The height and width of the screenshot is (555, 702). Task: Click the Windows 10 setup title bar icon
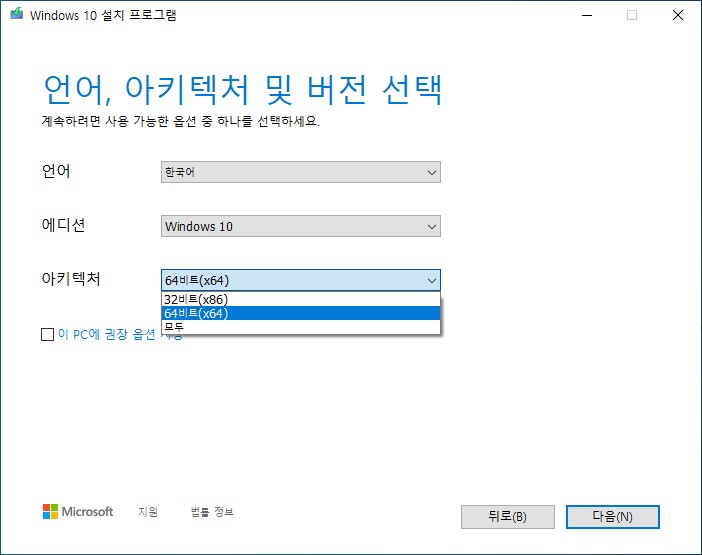point(17,14)
